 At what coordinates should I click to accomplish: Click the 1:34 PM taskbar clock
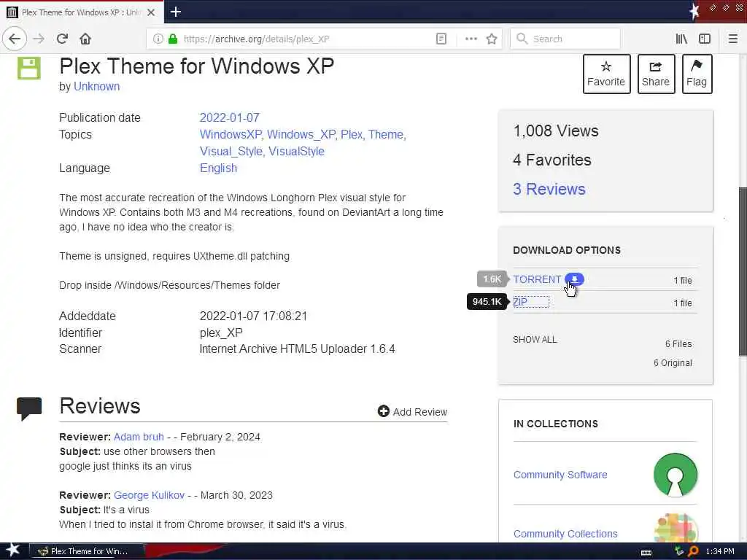720,551
